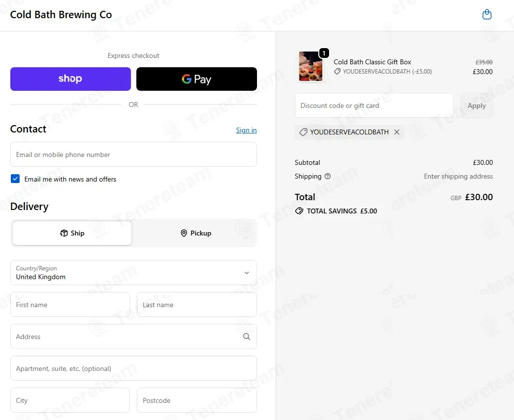Open the shopping bag cart icon

pos(487,14)
